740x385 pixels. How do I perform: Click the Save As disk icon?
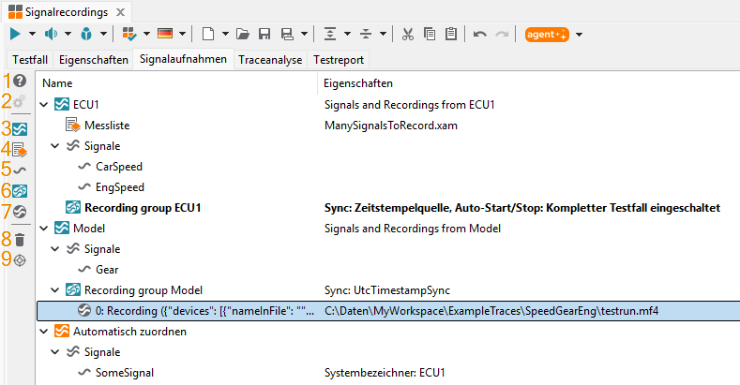tap(287, 34)
